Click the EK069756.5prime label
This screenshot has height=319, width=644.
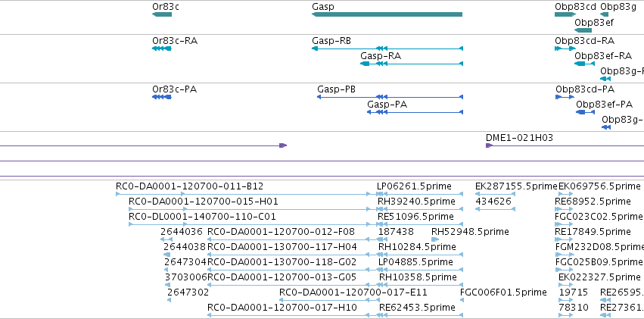click(599, 186)
